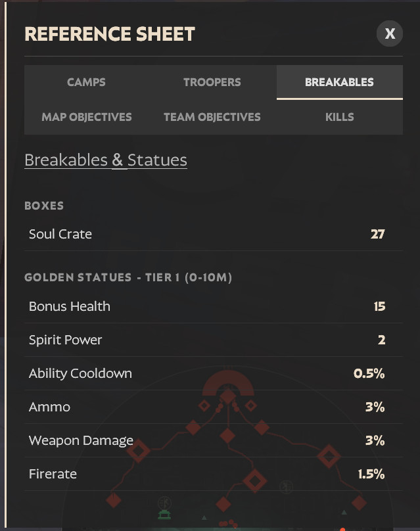
Task: Select the Spirit Power entry
Action: pos(66,340)
